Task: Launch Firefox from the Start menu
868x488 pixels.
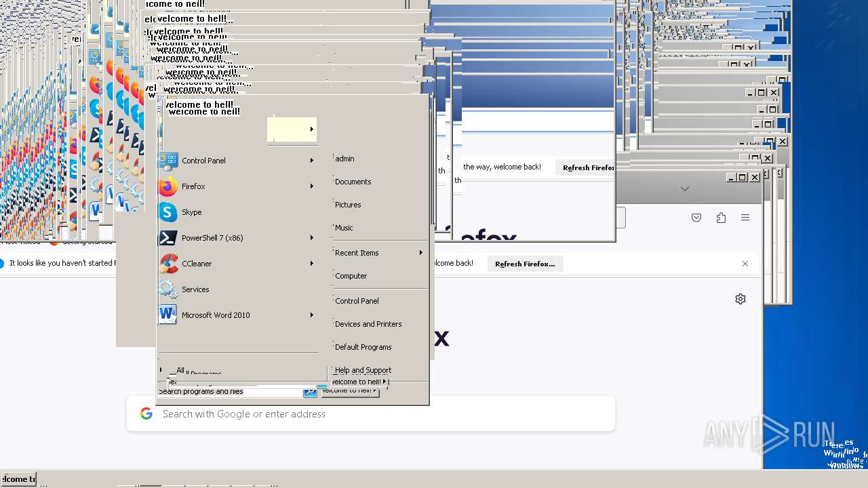Action: (237, 186)
